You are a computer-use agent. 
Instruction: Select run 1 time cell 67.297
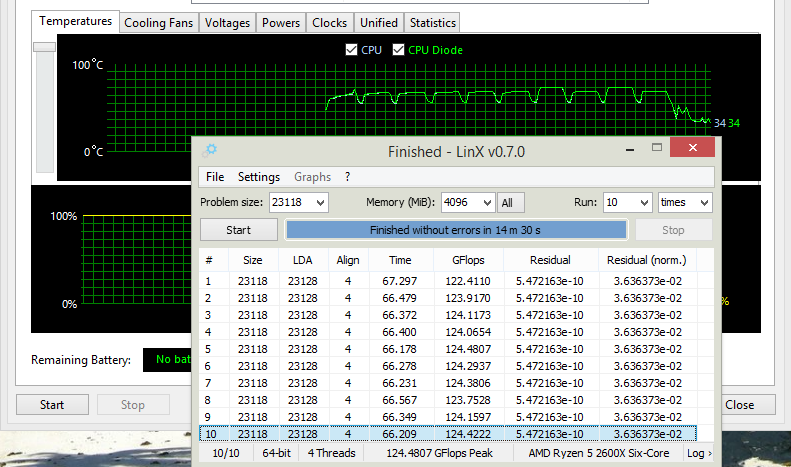(400, 281)
